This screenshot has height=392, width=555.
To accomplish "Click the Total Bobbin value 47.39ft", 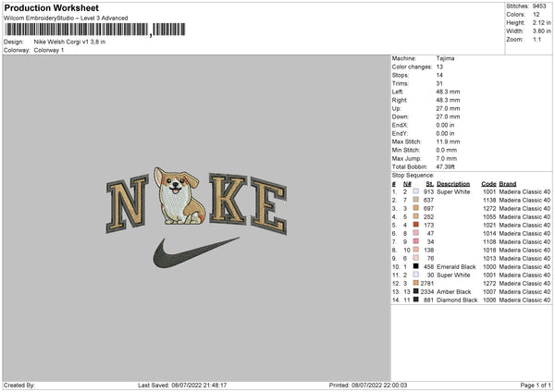I will [446, 166].
